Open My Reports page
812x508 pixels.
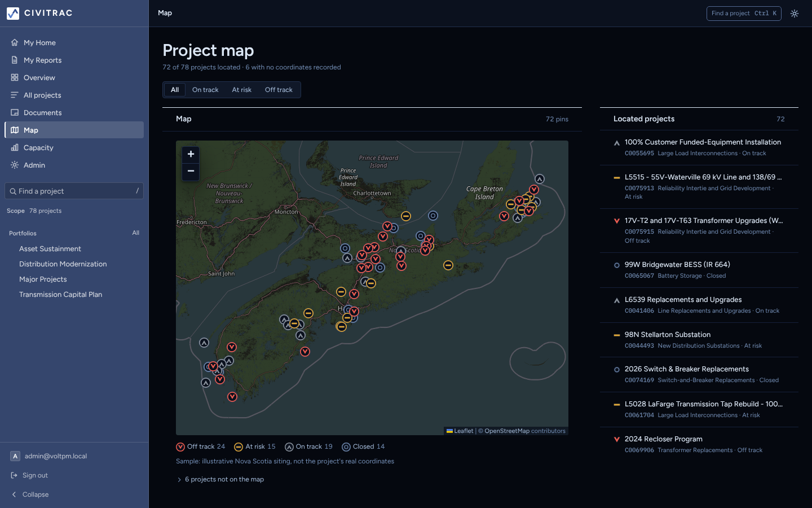click(74, 60)
